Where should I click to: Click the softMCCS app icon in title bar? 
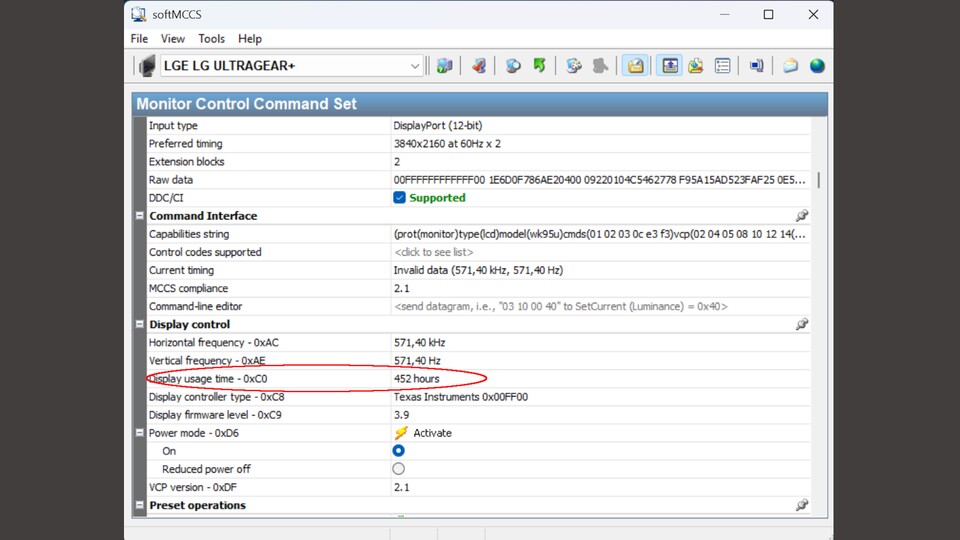click(139, 14)
